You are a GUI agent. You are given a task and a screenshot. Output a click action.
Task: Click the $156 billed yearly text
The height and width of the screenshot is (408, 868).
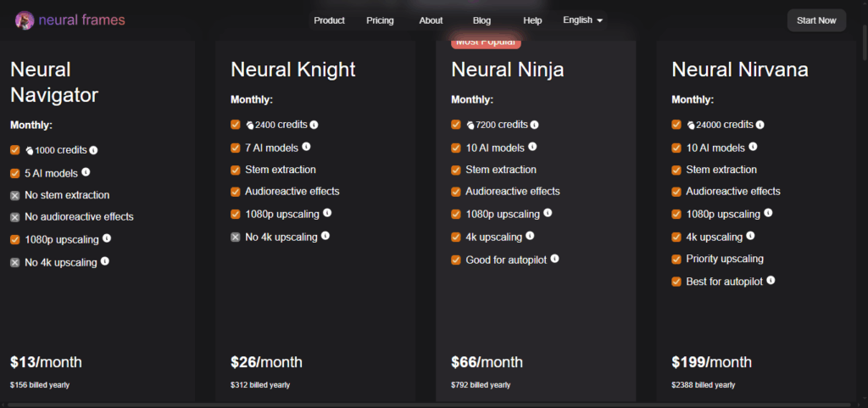coord(40,385)
